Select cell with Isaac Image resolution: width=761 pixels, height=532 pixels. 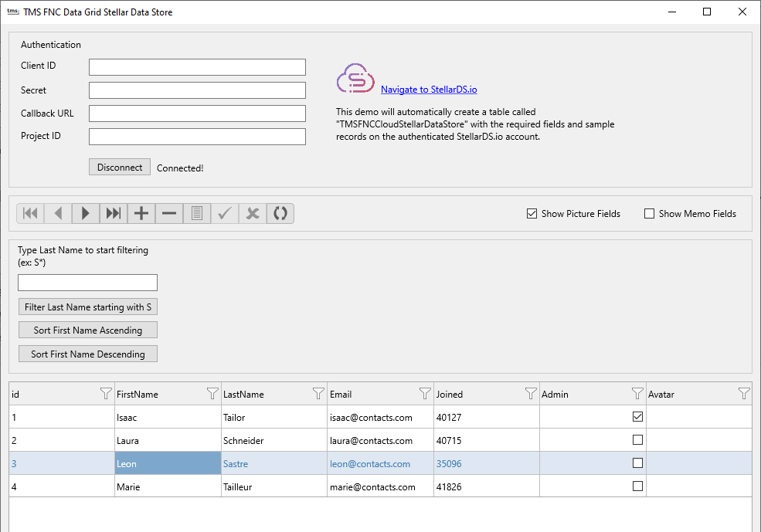point(168,417)
